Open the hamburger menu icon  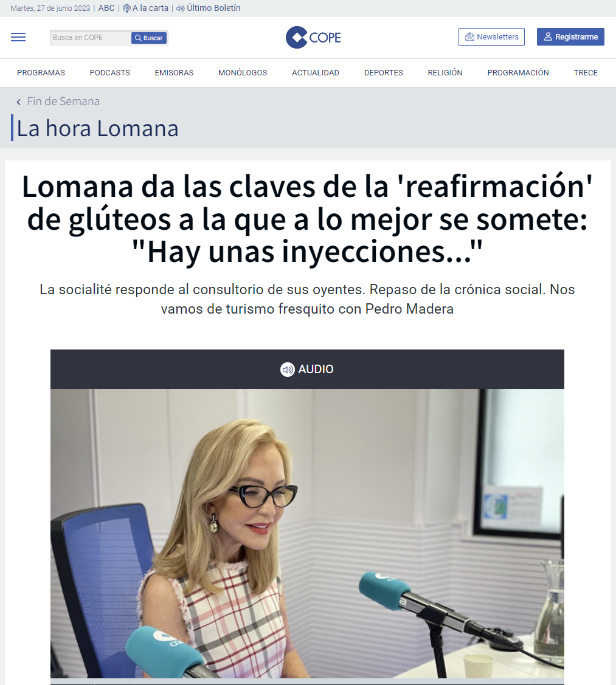click(18, 37)
